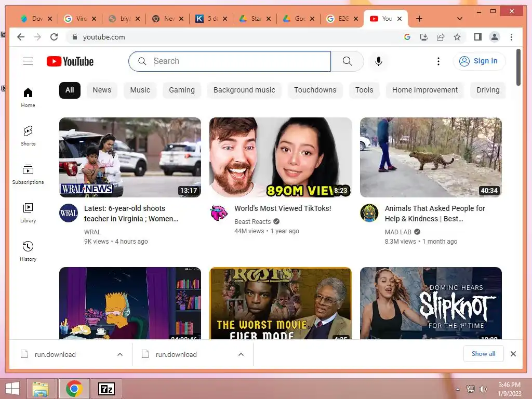The image size is (532, 399).
Task: Select the News filter chip
Action: 102,90
